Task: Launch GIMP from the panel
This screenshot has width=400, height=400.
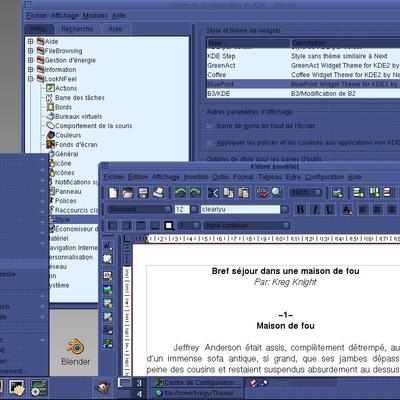Action: point(103,387)
